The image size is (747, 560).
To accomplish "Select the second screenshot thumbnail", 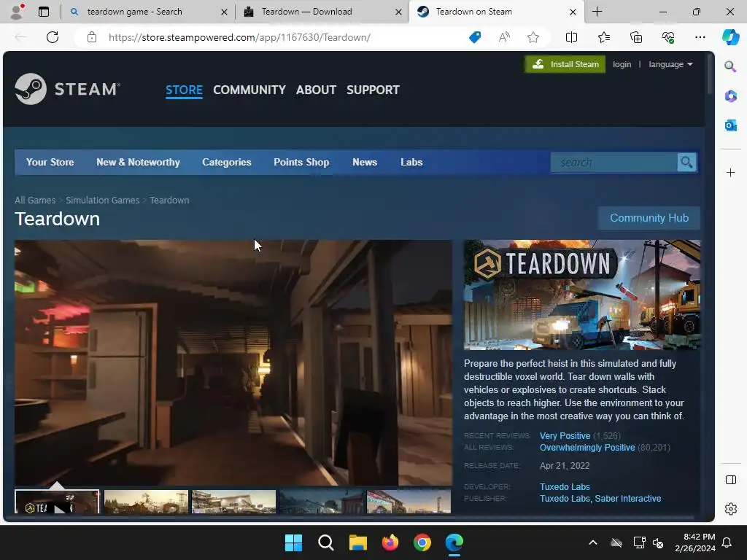I will tap(146, 502).
